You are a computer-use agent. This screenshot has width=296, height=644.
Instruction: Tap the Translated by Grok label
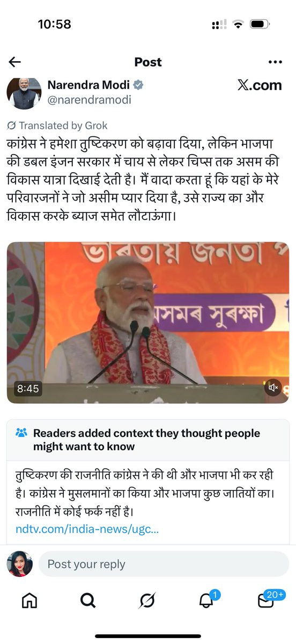pos(57,126)
